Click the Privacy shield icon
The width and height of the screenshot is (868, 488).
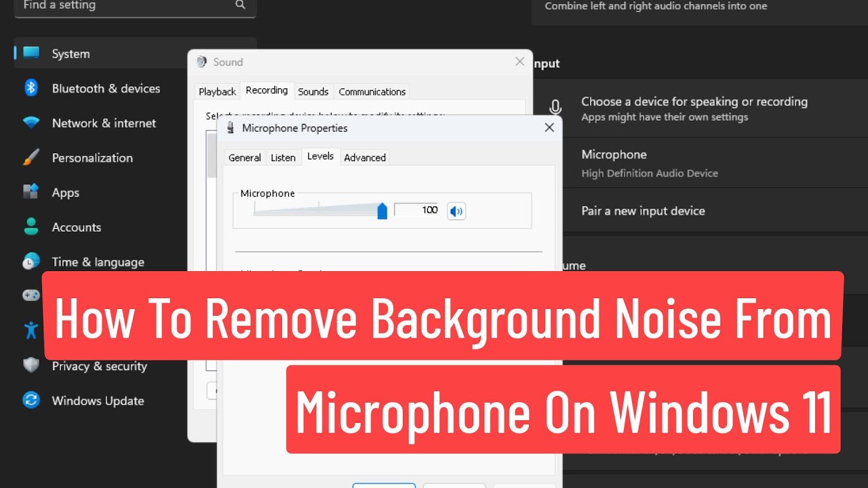[31, 365]
